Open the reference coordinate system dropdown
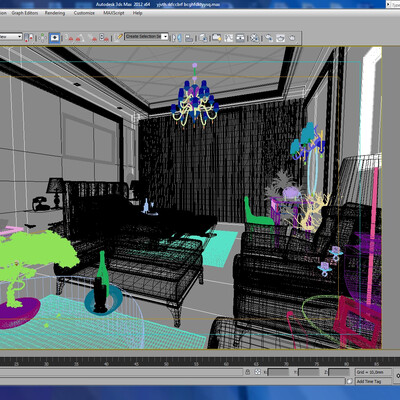This screenshot has height=400, width=400. point(11,36)
